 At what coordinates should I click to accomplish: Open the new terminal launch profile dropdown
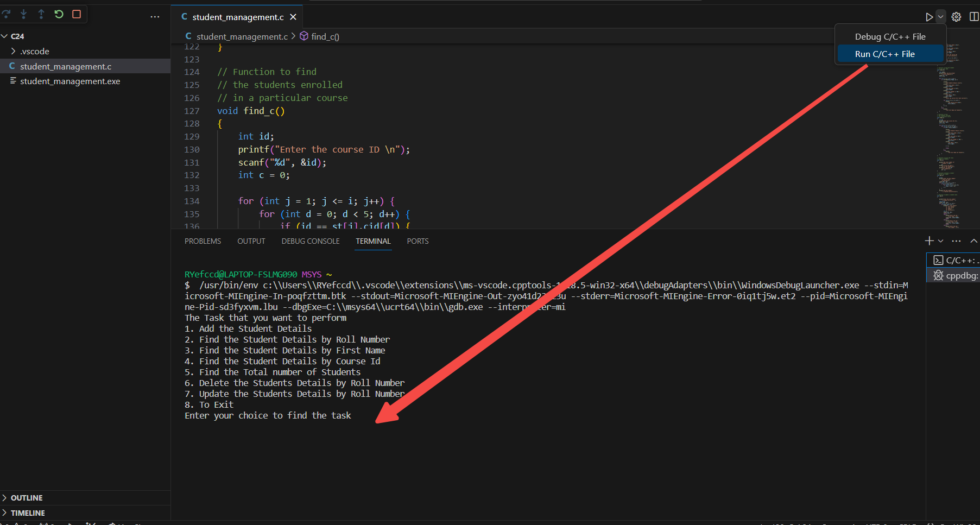point(941,241)
